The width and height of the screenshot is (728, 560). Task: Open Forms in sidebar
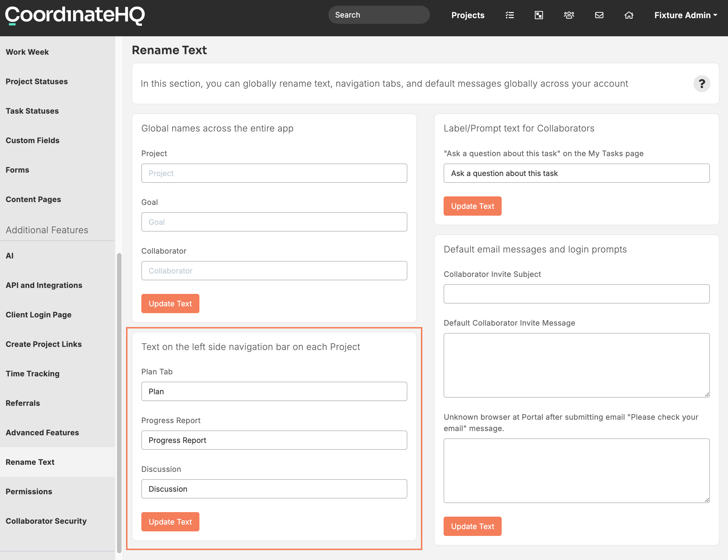click(57, 170)
